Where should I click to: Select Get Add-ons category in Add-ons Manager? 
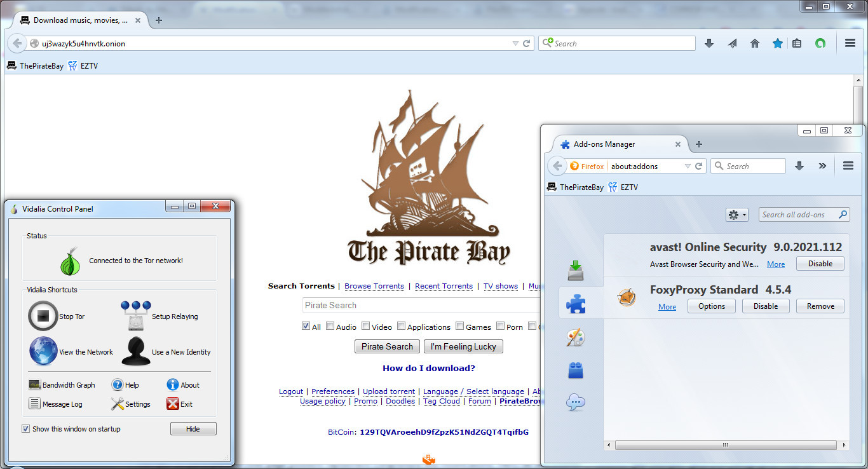pyautogui.click(x=576, y=270)
